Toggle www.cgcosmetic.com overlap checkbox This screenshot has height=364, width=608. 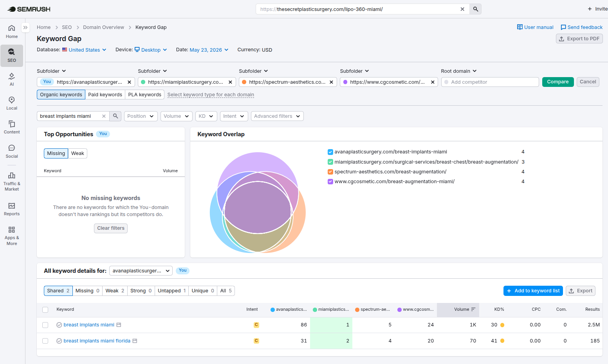(330, 182)
